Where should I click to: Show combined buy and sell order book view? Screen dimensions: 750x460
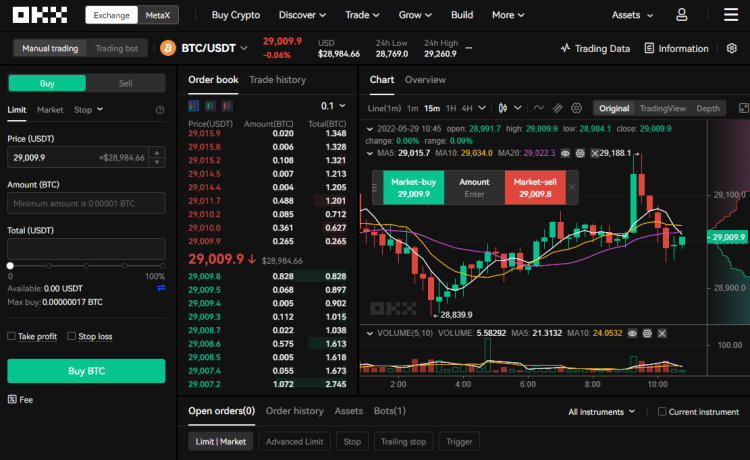194,106
